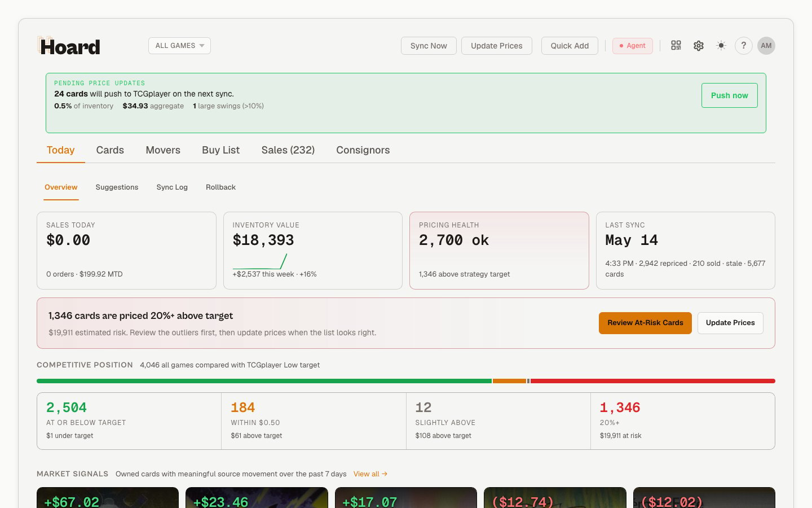Click the Quick Add button
This screenshot has width=812, height=508.
[570, 46]
